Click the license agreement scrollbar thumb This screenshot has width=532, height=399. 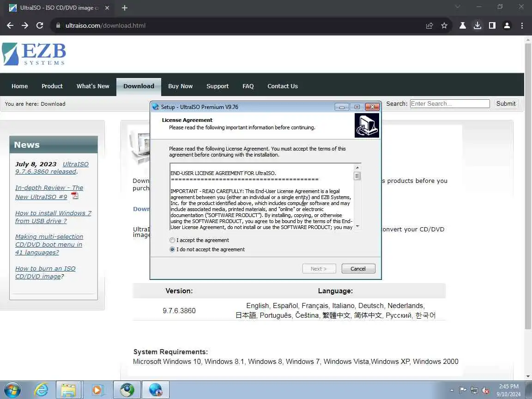click(x=357, y=176)
